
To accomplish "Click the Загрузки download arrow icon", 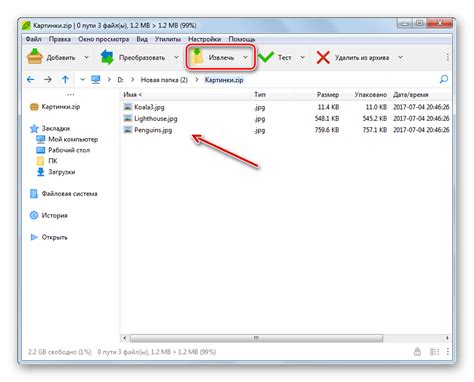I will tap(41, 172).
